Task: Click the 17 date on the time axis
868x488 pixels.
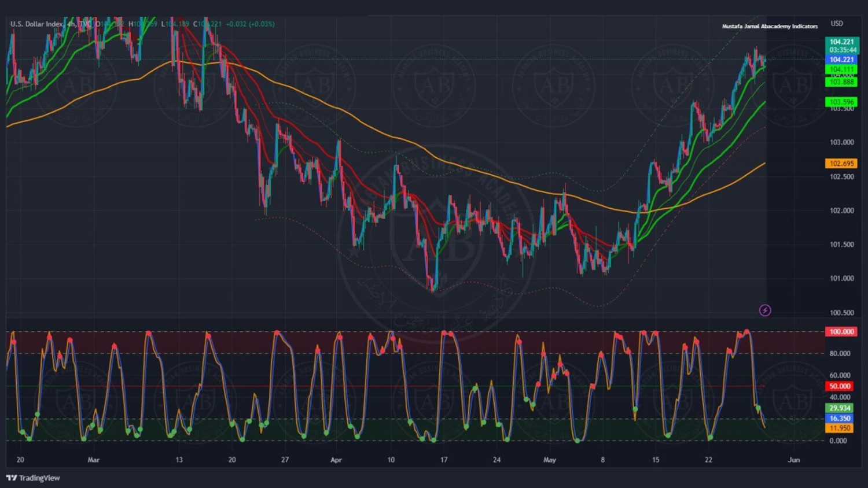Action: coord(444,460)
